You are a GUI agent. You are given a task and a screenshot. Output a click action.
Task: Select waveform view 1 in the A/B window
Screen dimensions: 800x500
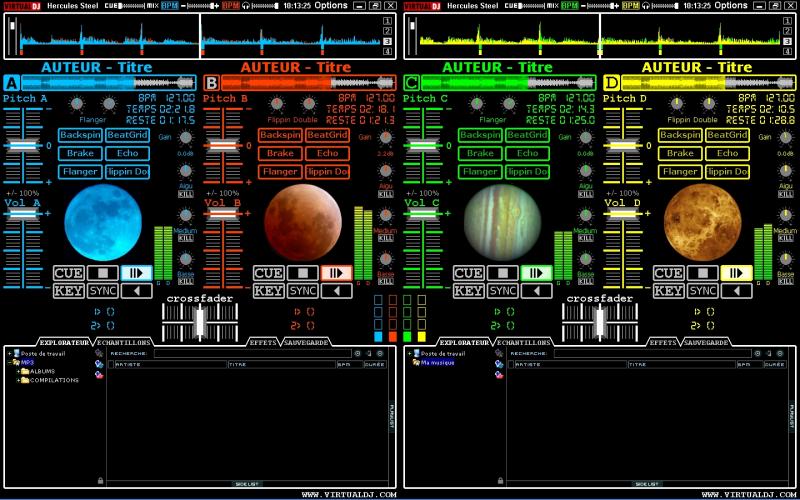click(x=388, y=21)
